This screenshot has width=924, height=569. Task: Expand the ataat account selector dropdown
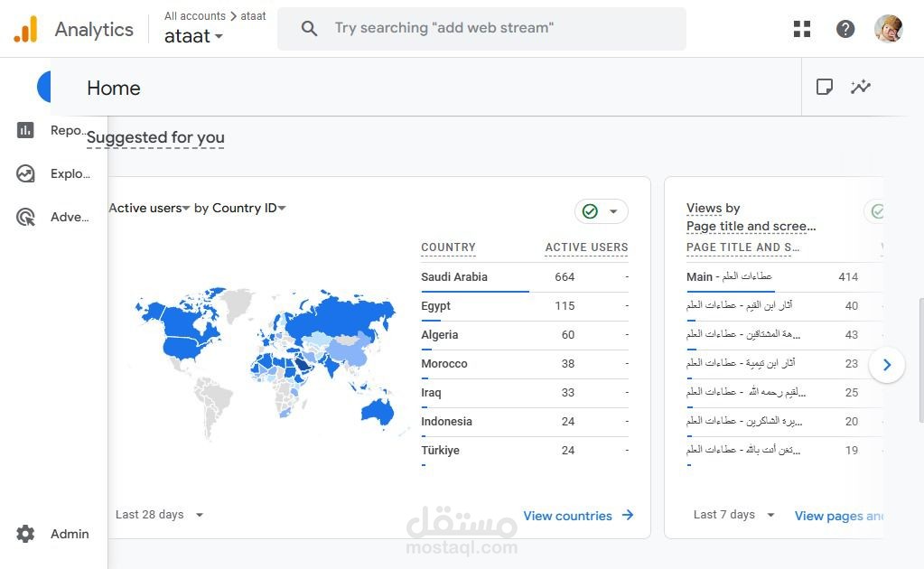tap(193, 37)
